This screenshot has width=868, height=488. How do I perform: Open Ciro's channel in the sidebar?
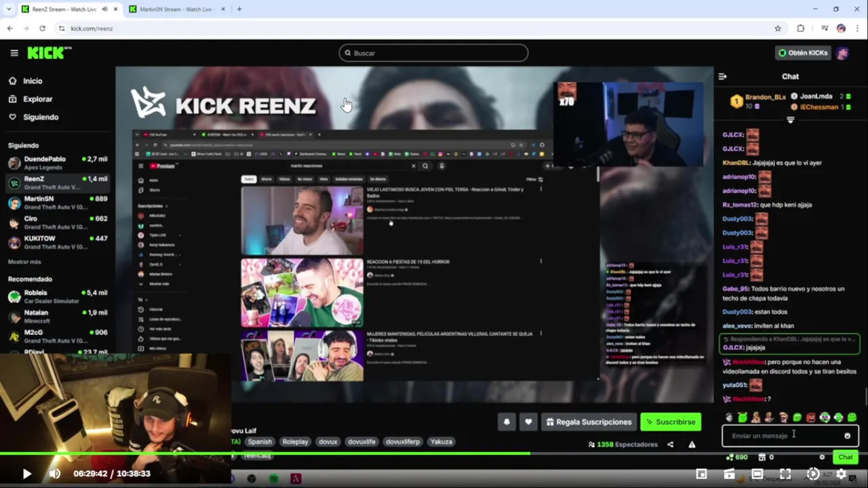click(57, 223)
